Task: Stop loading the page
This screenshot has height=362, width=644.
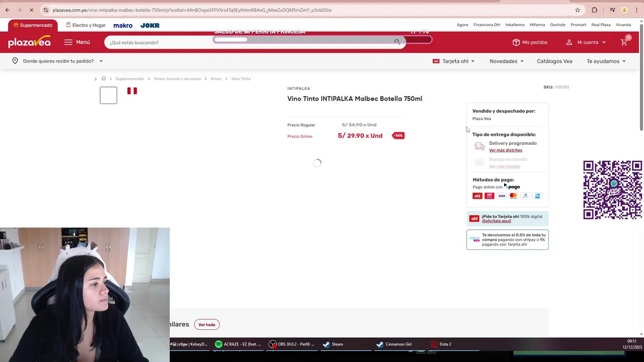Action: pyautogui.click(x=31, y=10)
